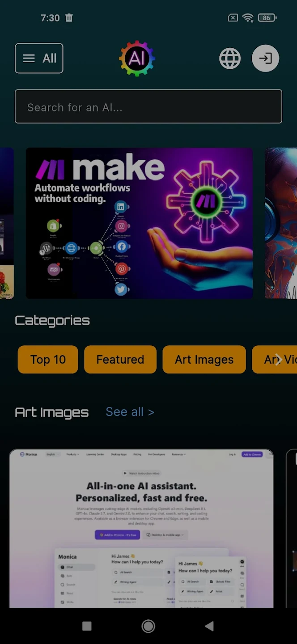Open the globe language selector
Viewport: 297px width, 644px height.
coord(230,58)
